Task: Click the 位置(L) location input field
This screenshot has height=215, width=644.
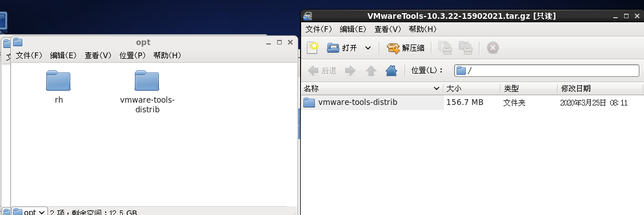Action: pyautogui.click(x=547, y=71)
